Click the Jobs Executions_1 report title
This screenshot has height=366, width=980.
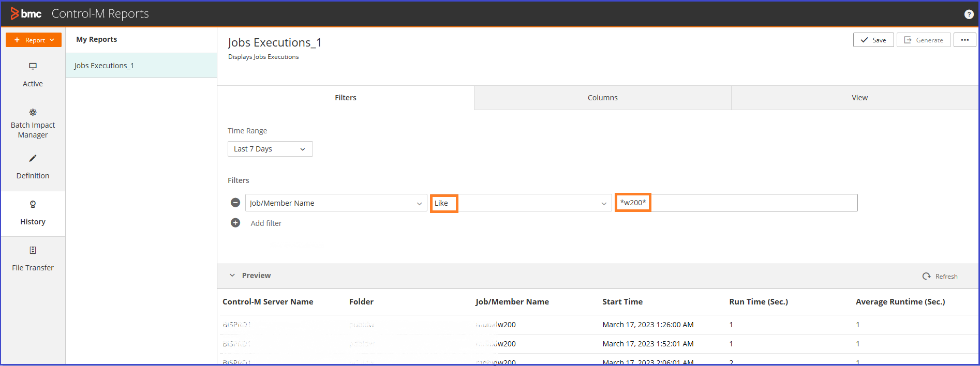(x=275, y=42)
